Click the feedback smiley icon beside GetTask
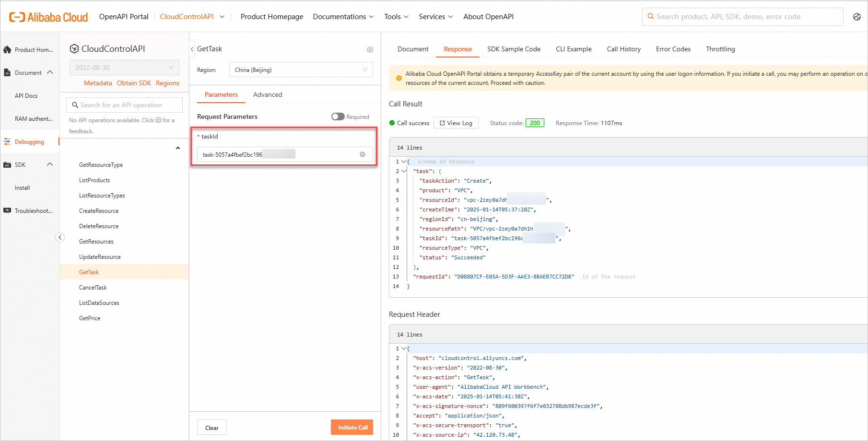This screenshot has height=441, width=868. point(370,49)
